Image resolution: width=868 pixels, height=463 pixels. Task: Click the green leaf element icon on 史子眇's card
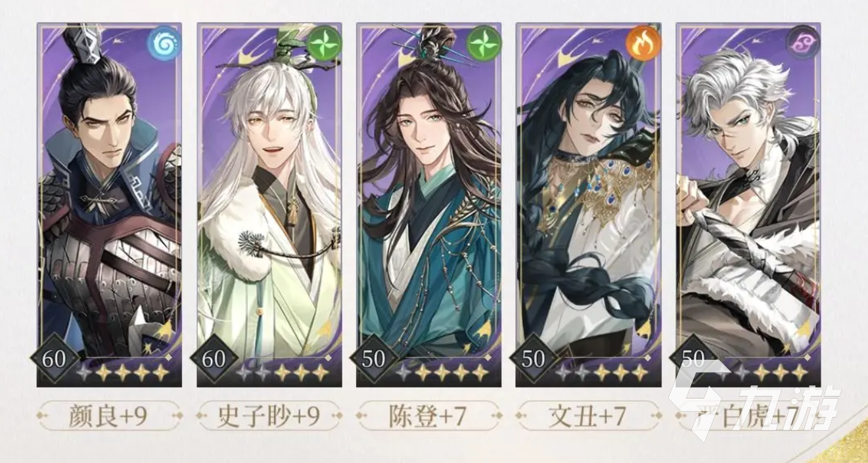[x=324, y=45]
